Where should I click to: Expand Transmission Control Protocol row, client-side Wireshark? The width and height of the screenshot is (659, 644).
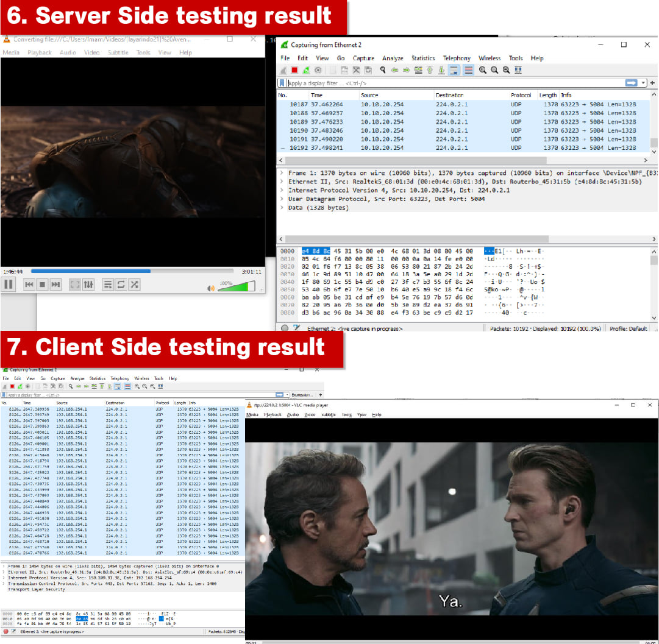4,584
